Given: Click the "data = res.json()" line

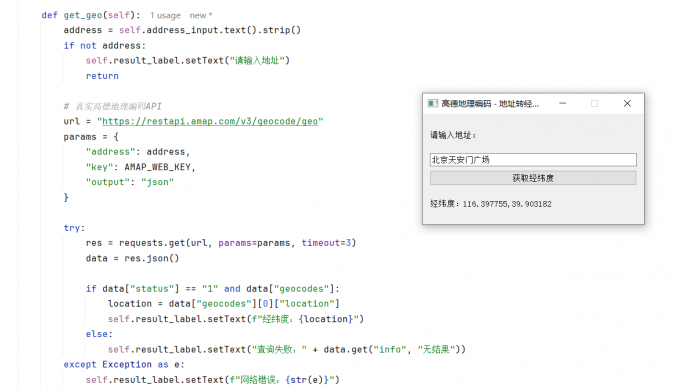Looking at the screenshot, I should click(132, 258).
